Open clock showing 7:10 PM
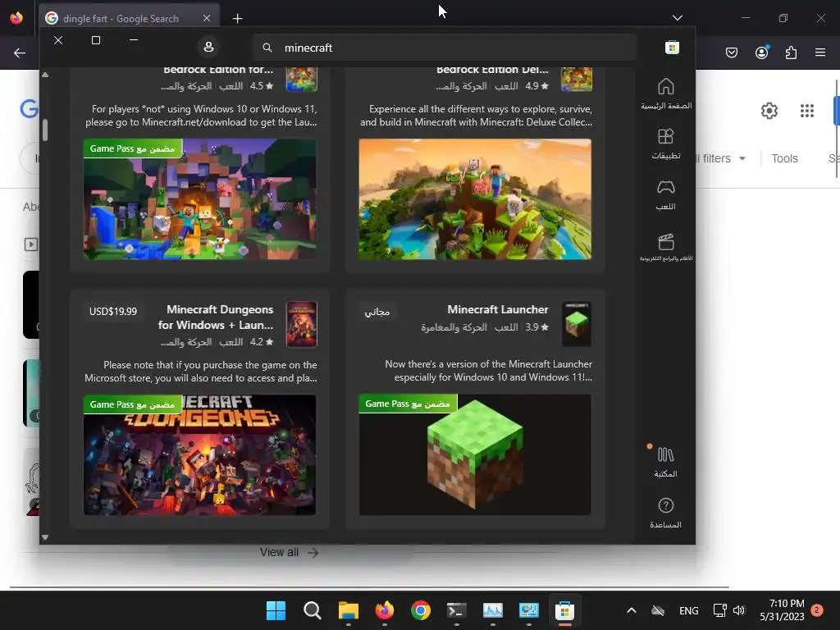Screen dimensions: 840x630 click(782, 610)
